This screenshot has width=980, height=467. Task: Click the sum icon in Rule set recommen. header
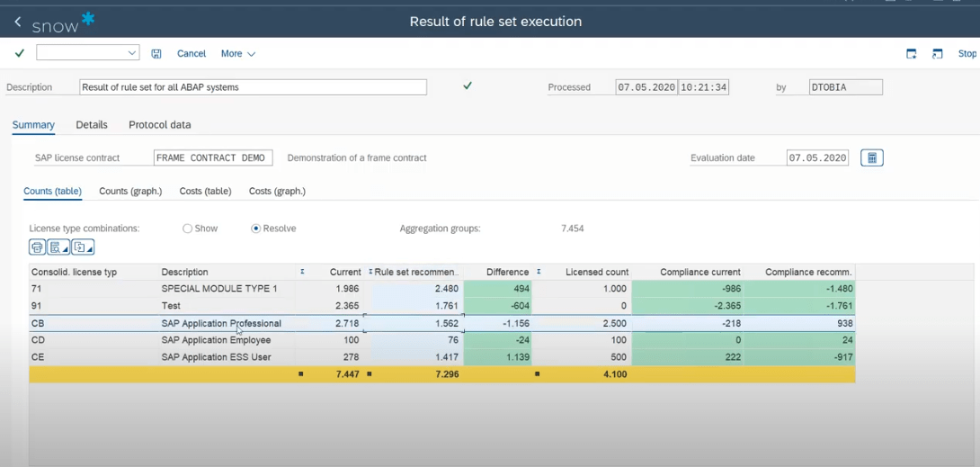point(370,272)
